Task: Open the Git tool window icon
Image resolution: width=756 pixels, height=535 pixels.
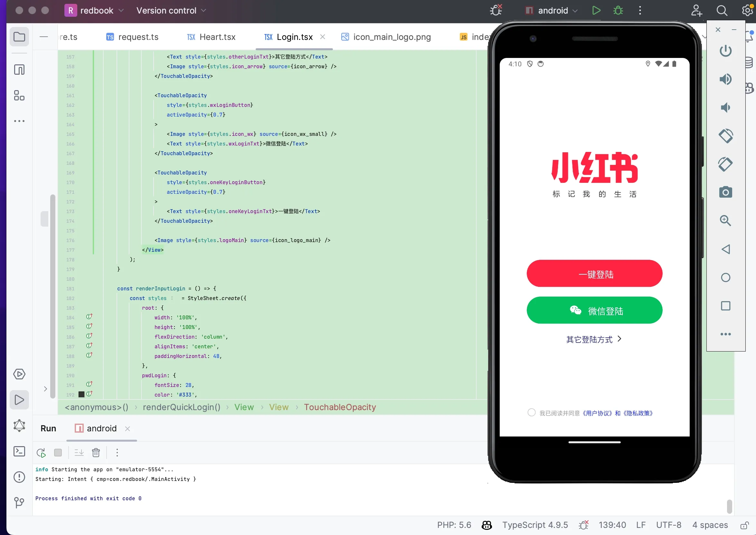Action: click(x=19, y=502)
